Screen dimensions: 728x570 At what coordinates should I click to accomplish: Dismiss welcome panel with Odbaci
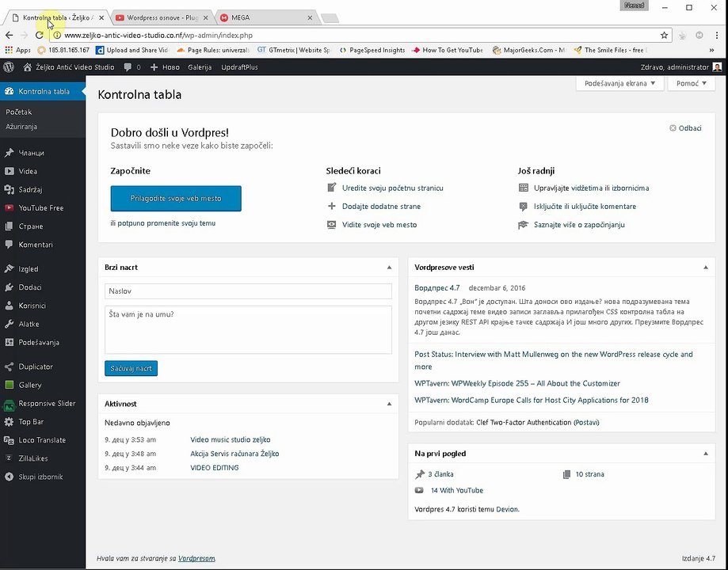(x=685, y=128)
